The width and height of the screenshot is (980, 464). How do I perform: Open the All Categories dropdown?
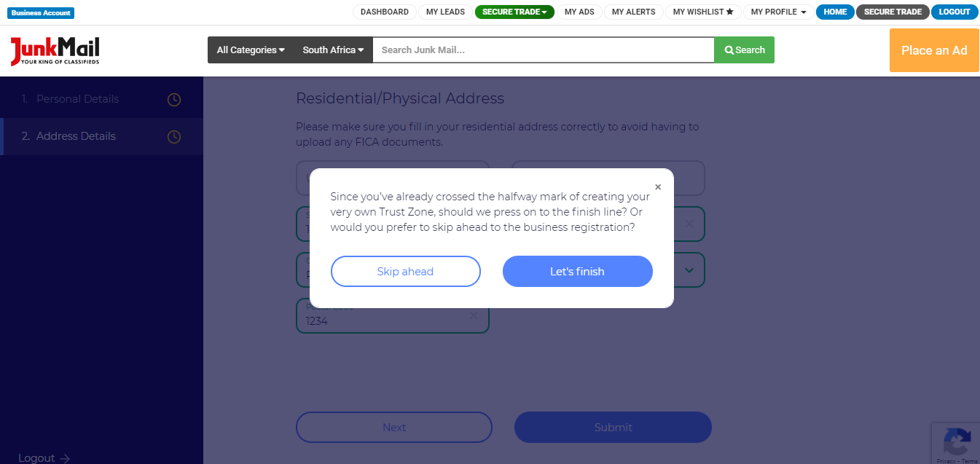(250, 50)
